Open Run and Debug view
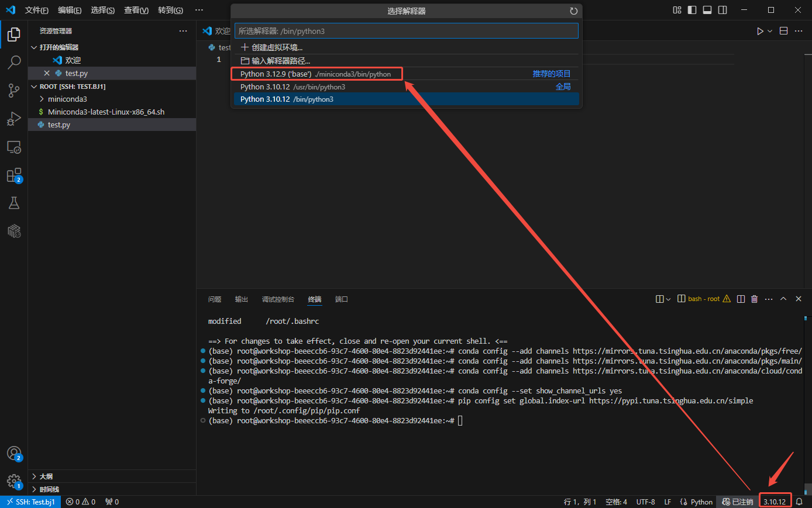 [x=14, y=119]
